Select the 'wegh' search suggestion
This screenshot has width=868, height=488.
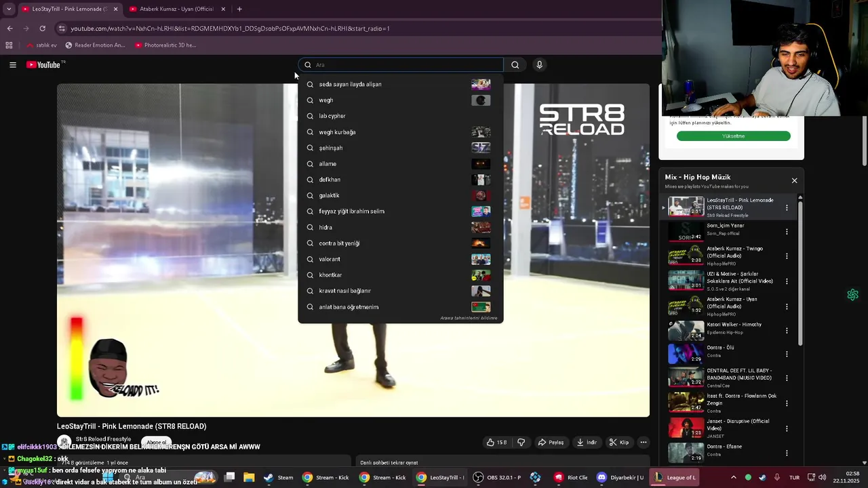pos(400,100)
